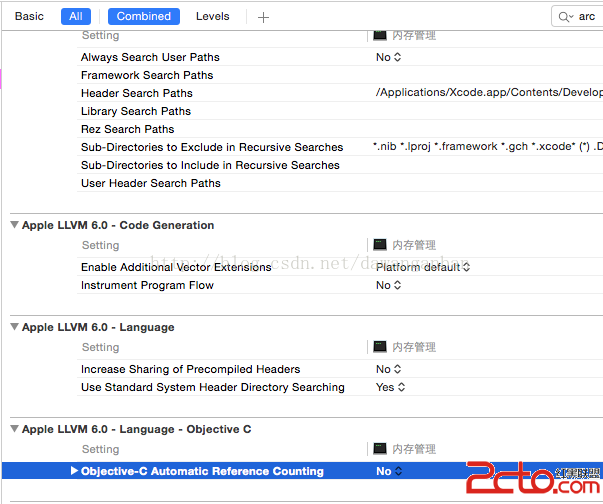The width and height of the screenshot is (603, 504).
Task: Select the Combined view tab
Action: click(143, 16)
